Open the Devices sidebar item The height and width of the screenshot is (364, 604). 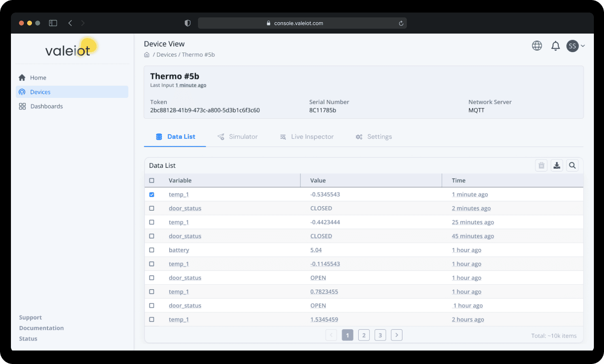point(72,92)
